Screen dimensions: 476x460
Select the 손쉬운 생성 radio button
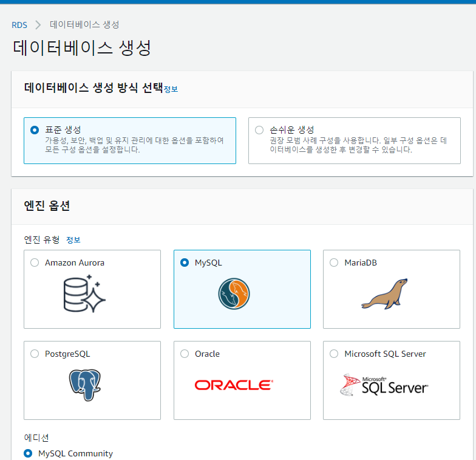click(x=259, y=130)
